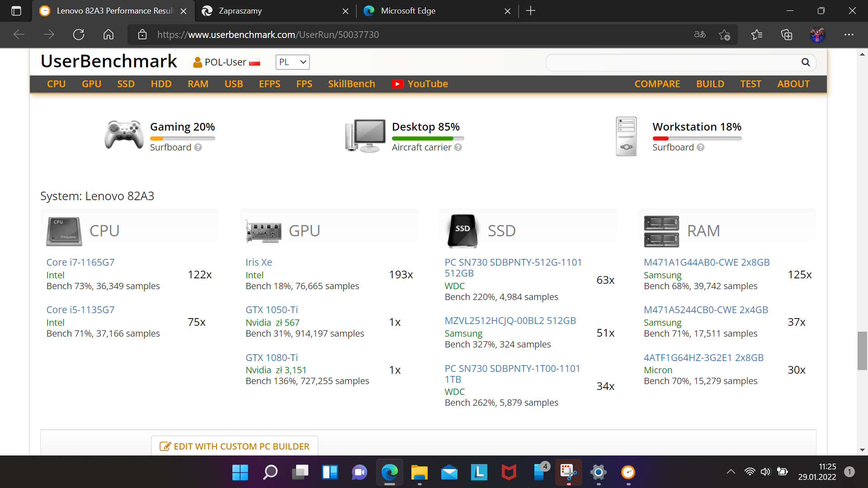
Task: Click the GPU graphics card icon
Action: [264, 231]
